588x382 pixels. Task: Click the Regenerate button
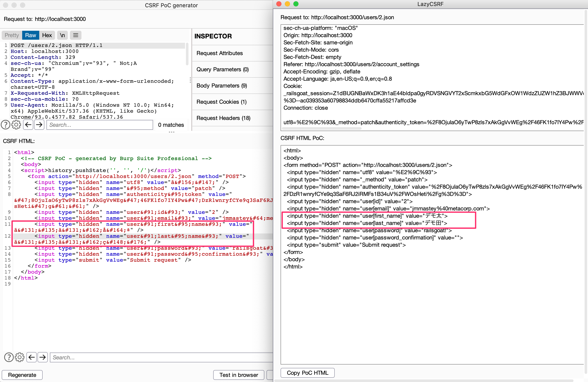[22, 375]
